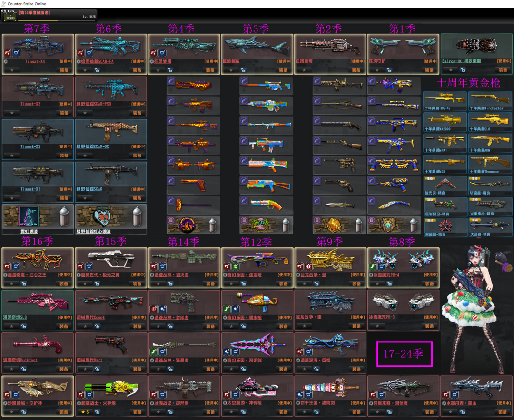Select the gold 十年典藏M4A1 weapon
514x420 pixels.
445,144
